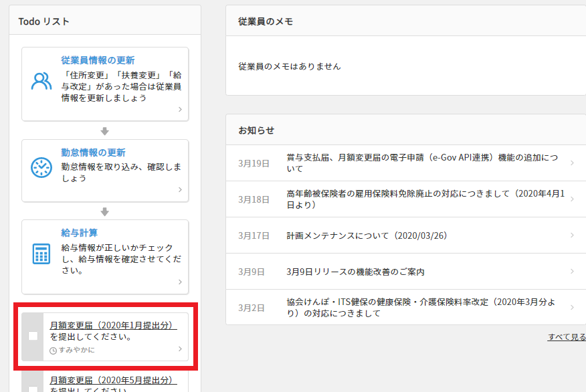Screen dimensions: 586x392
Task: Open the 勤怠情報の更新 card chevron
Action: (180, 190)
